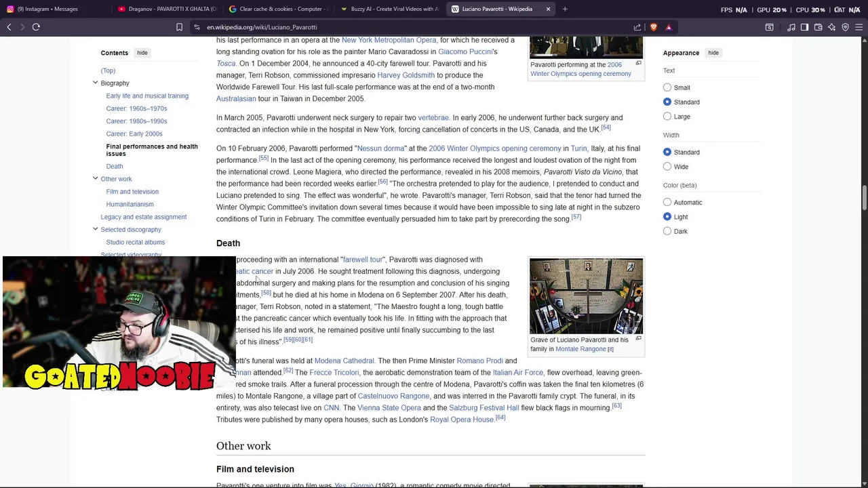Select Large text size

[x=667, y=117]
